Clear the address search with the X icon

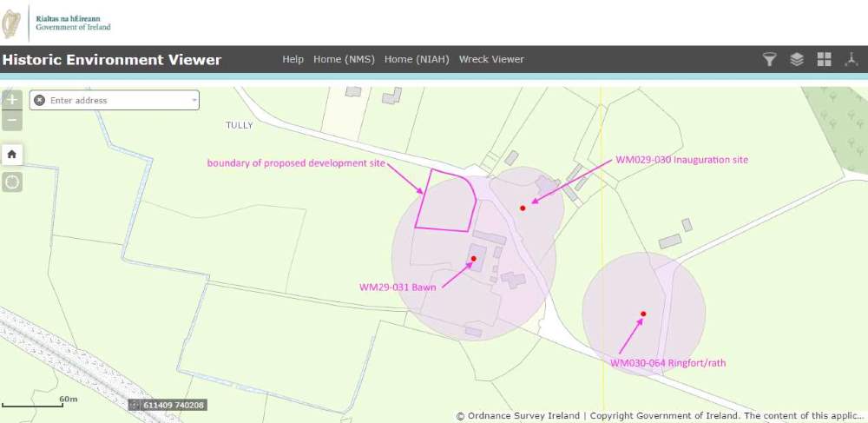(x=39, y=100)
